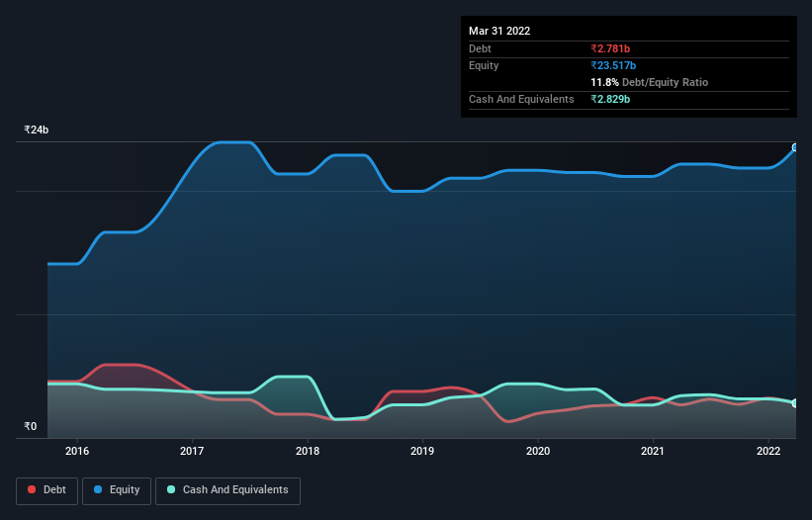Select the 2017 x-axis label
The width and height of the screenshot is (812, 520).
192,451
